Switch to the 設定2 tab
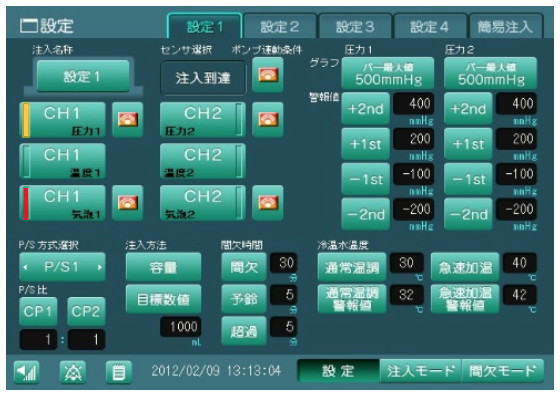560x400 pixels. pos(280,26)
